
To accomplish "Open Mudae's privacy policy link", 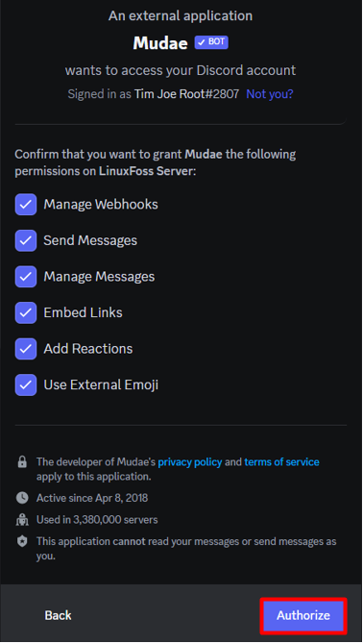I will coord(190,462).
